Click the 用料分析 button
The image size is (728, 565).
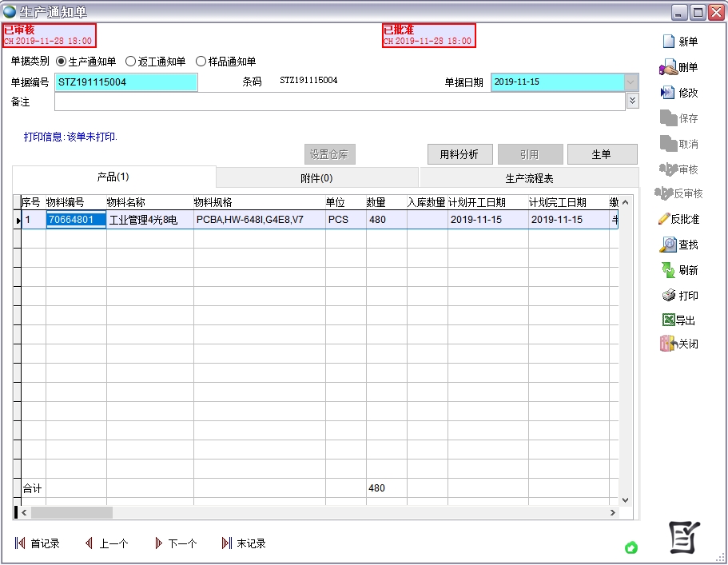459,153
